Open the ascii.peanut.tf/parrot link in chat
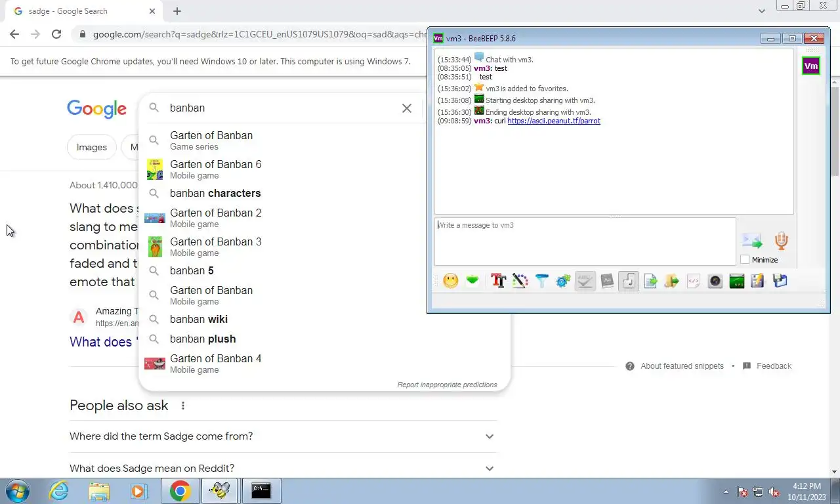The height and width of the screenshot is (504, 840). [x=554, y=121]
